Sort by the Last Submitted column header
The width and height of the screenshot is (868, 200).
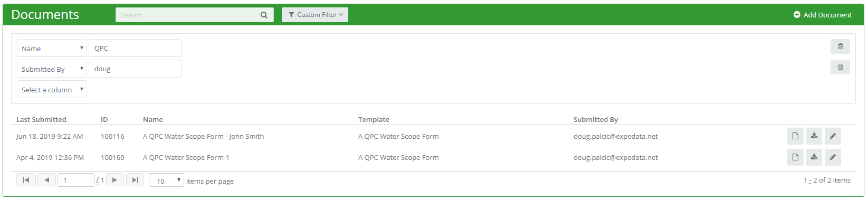[41, 119]
